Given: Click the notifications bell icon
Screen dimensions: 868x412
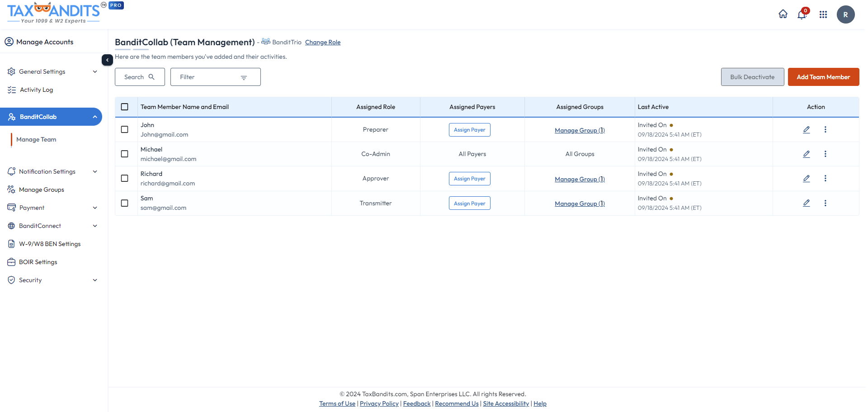Looking at the screenshot, I should [802, 14].
